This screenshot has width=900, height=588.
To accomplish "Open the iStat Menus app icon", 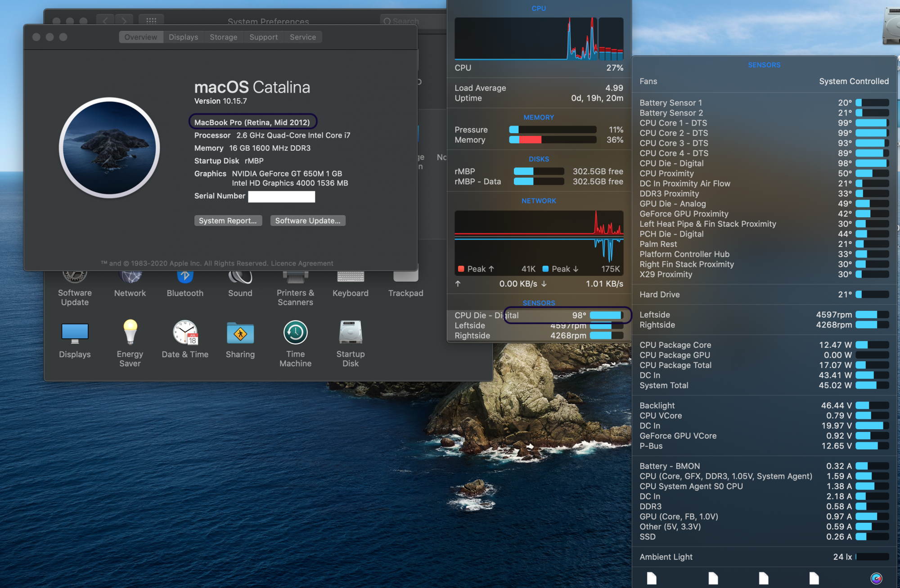I will click(x=876, y=578).
